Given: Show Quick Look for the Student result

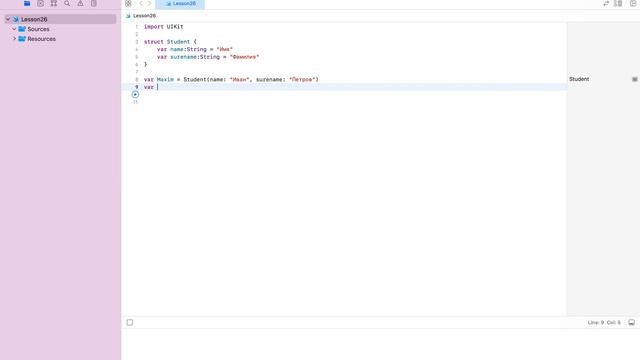Looking at the screenshot, I should click(x=635, y=79).
